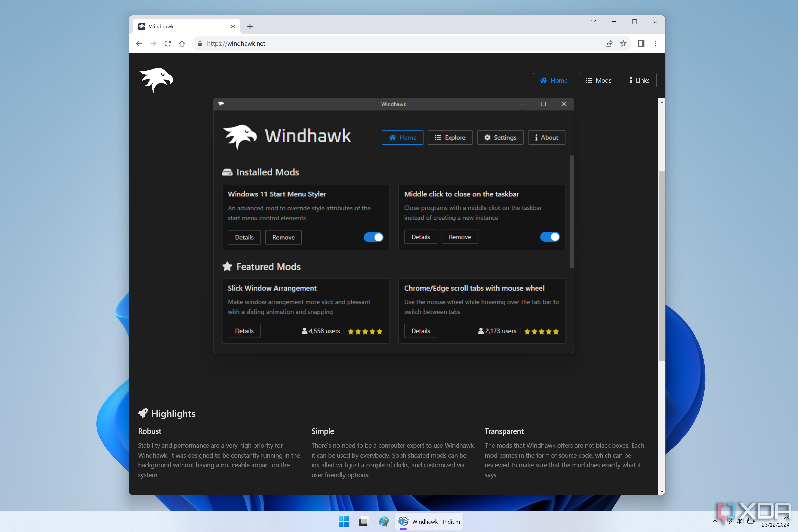The height and width of the screenshot is (532, 798).
Task: Click Remove on Windows 11 Start Menu Styler
Action: tap(283, 236)
